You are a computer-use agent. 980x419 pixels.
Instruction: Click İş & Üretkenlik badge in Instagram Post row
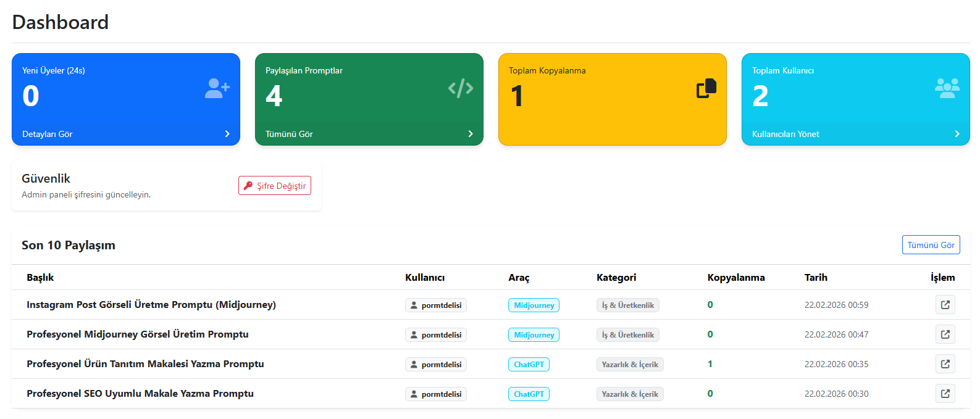tap(628, 305)
